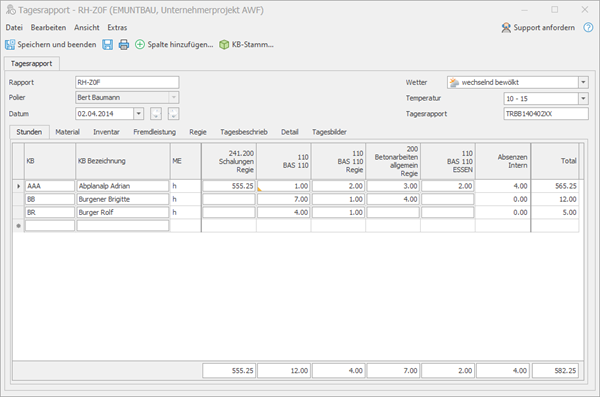Click the app icon in title bar

pyautogui.click(x=11, y=10)
